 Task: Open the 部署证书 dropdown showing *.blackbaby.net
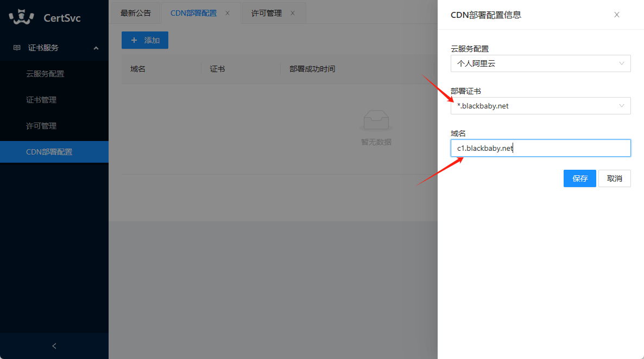(x=540, y=106)
